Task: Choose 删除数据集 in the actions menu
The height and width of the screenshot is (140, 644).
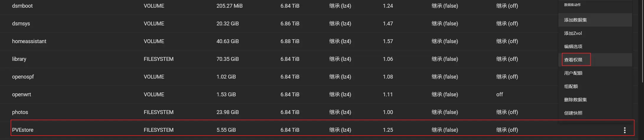Action: coord(575,100)
